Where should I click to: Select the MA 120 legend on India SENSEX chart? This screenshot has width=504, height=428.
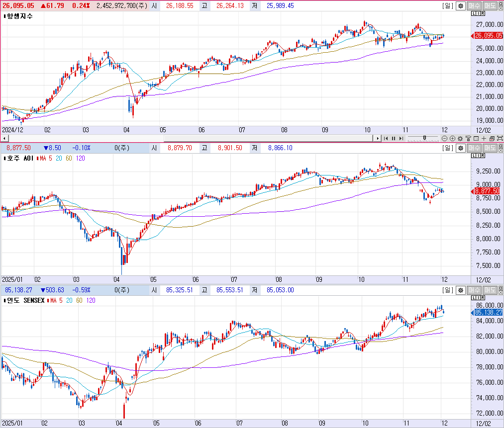coord(91,301)
